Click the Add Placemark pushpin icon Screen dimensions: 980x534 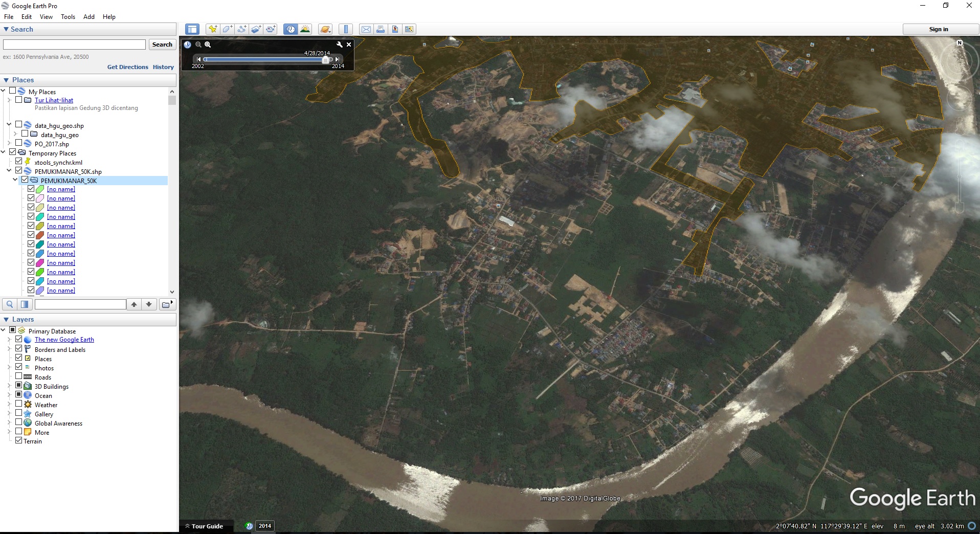click(212, 29)
